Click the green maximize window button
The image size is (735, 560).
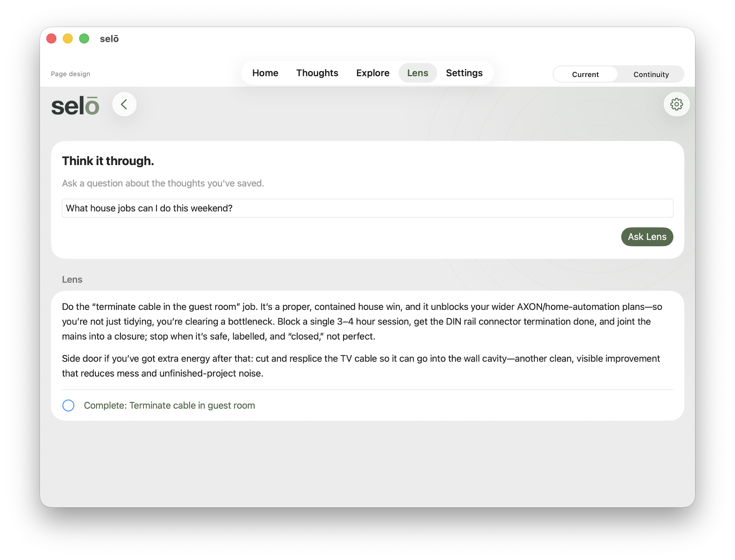pyautogui.click(x=84, y=38)
